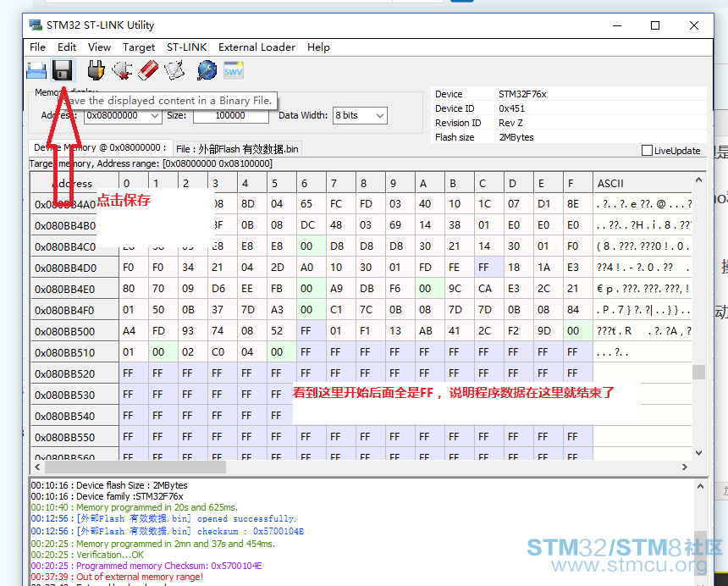The image size is (728, 586).
Task: Open the File menu
Action: pos(37,47)
